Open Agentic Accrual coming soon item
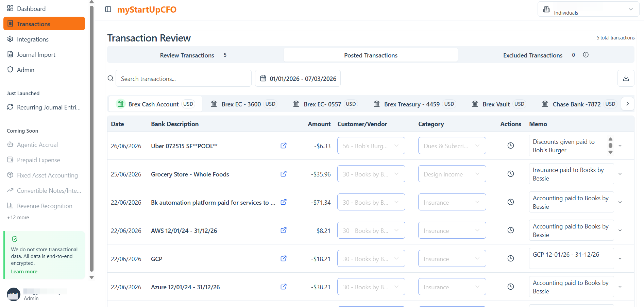644x307 pixels. coord(44,144)
